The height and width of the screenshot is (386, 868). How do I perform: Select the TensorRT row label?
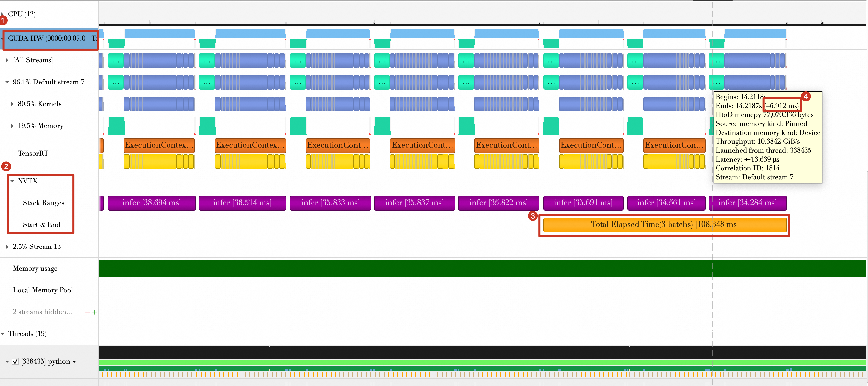click(x=33, y=153)
